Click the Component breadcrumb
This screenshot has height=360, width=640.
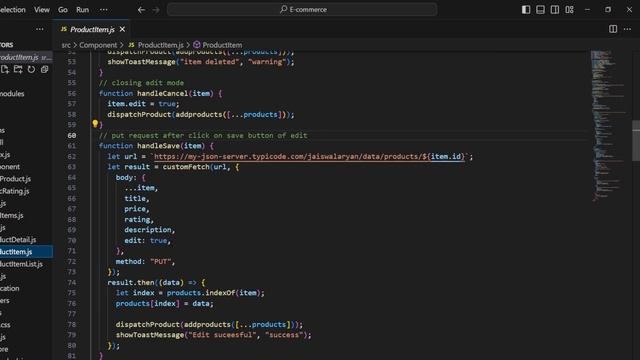pos(98,45)
